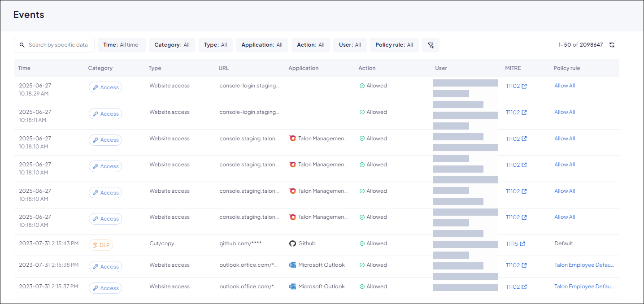Open the first Allow All policy link
Image resolution: width=644 pixels, height=304 pixels.
(x=564, y=86)
